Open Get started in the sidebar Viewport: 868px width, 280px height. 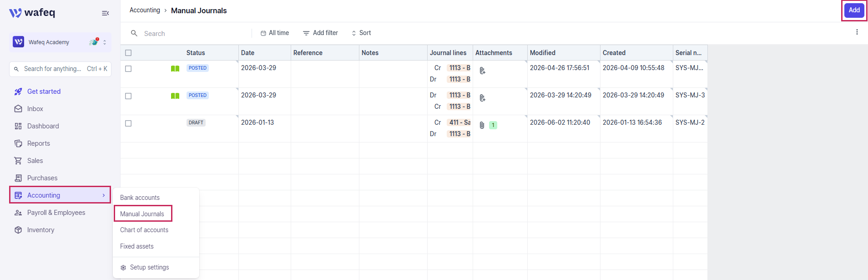pyautogui.click(x=44, y=92)
